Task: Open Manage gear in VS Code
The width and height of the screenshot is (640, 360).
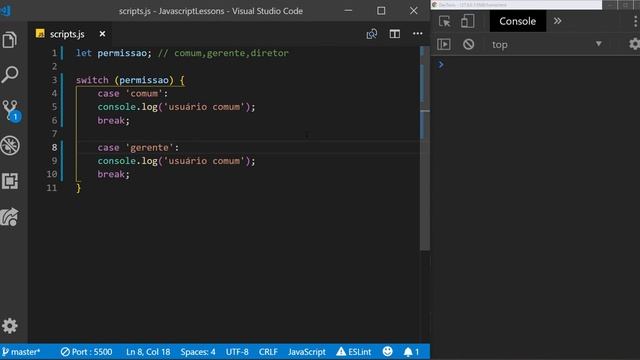Action: [x=10, y=326]
